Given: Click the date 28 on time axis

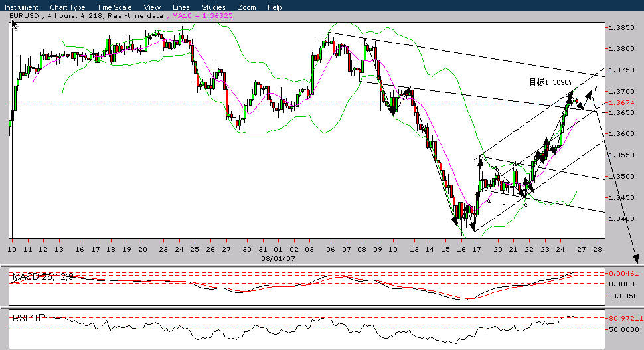Looking at the screenshot, I should tap(598, 249).
